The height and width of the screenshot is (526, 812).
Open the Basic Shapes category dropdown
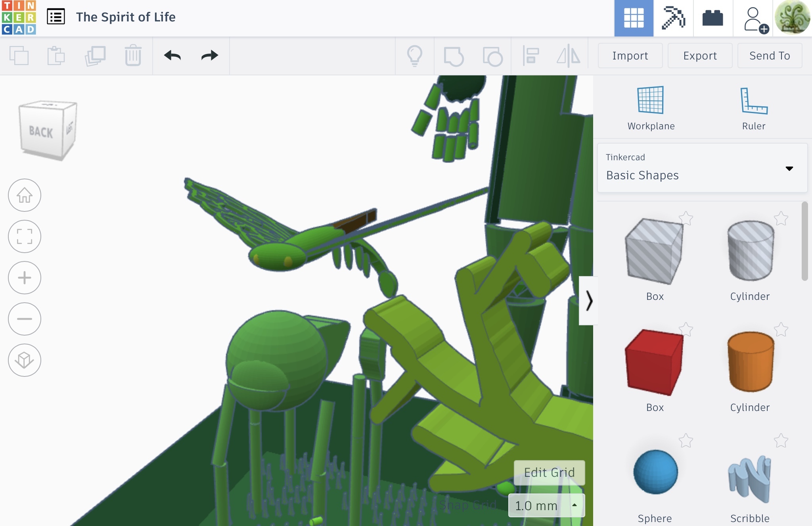[x=702, y=168]
